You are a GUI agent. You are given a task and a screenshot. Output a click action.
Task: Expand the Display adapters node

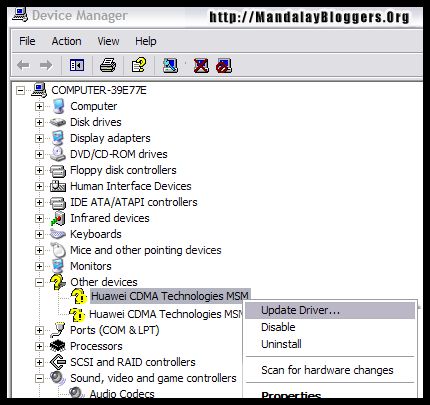(x=39, y=138)
